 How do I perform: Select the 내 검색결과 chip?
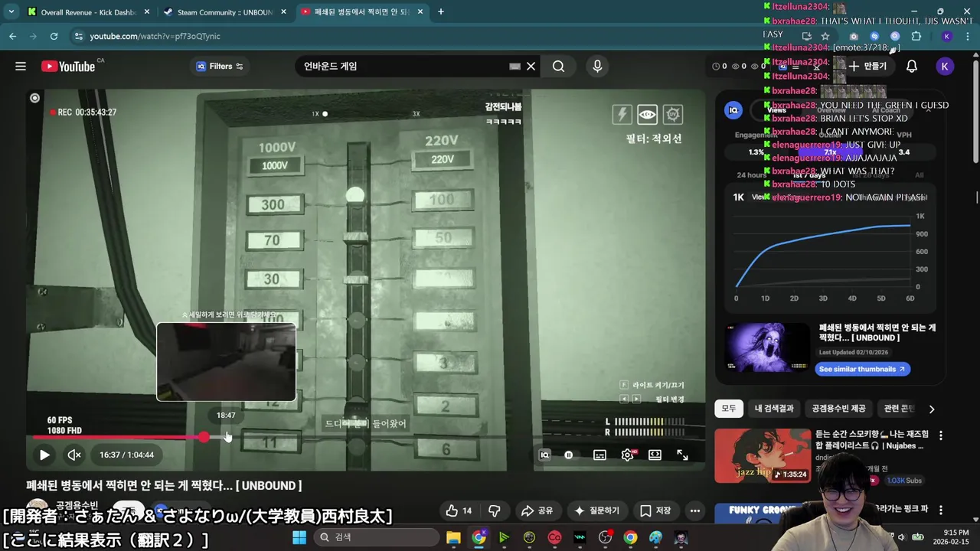pos(774,409)
